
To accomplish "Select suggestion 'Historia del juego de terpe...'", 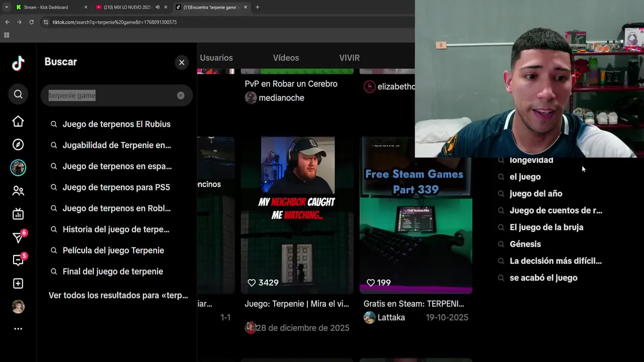I will (117, 229).
